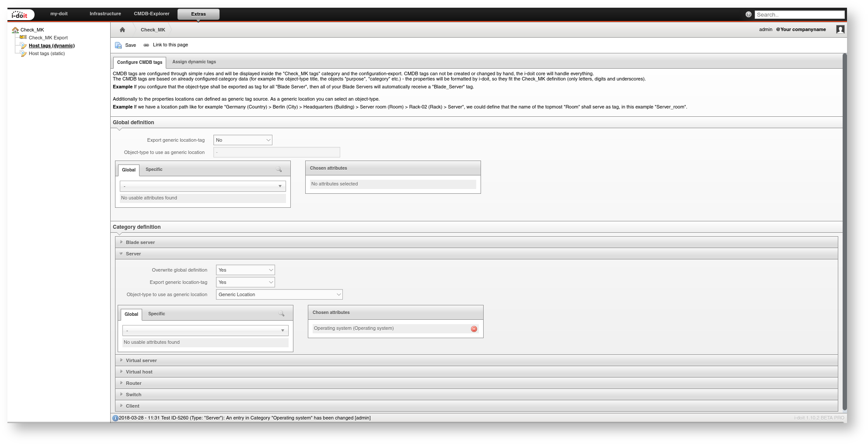The image size is (868, 444).
Task: Select Global tab in Server panel
Action: coord(131,314)
